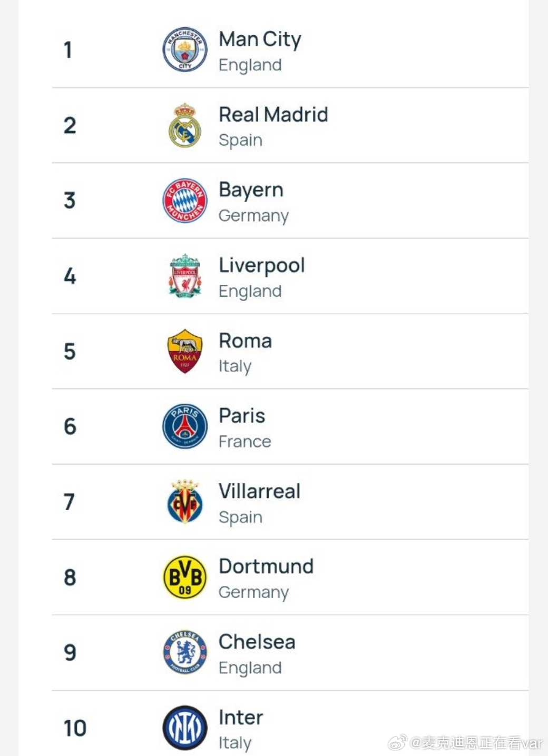548x756 pixels.
Task: Click the Dortmund team name
Action: pyautogui.click(x=266, y=566)
